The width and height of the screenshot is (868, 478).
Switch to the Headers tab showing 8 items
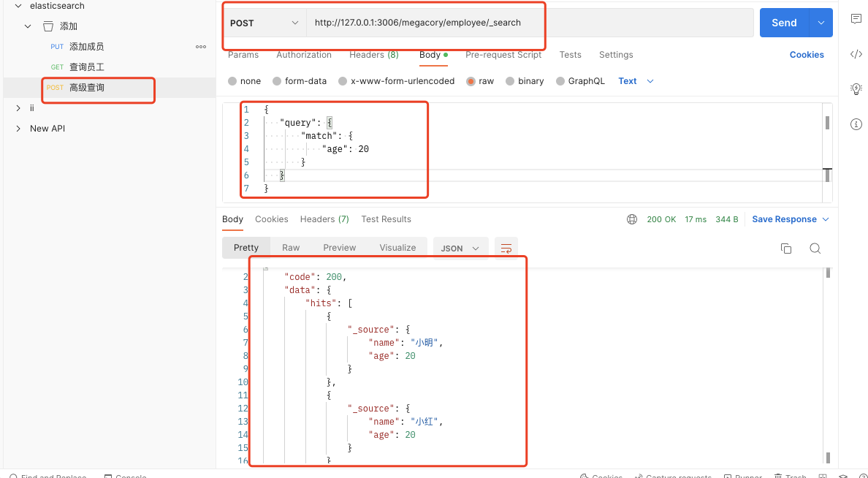373,55
